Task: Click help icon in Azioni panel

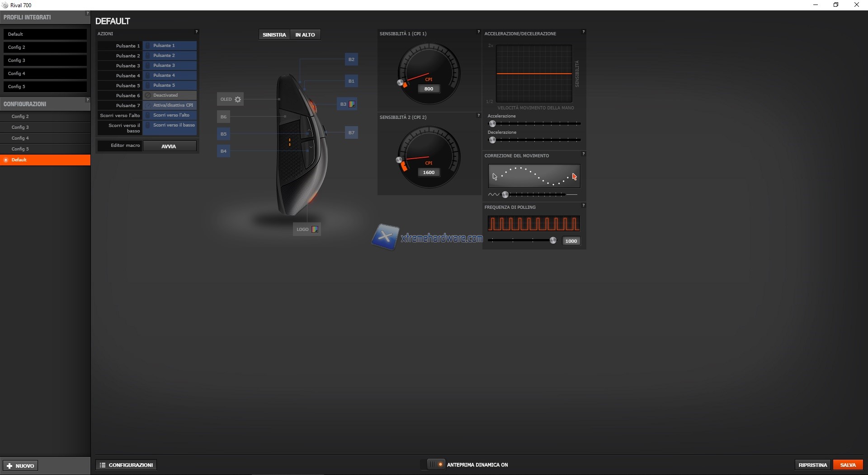Action: click(196, 32)
